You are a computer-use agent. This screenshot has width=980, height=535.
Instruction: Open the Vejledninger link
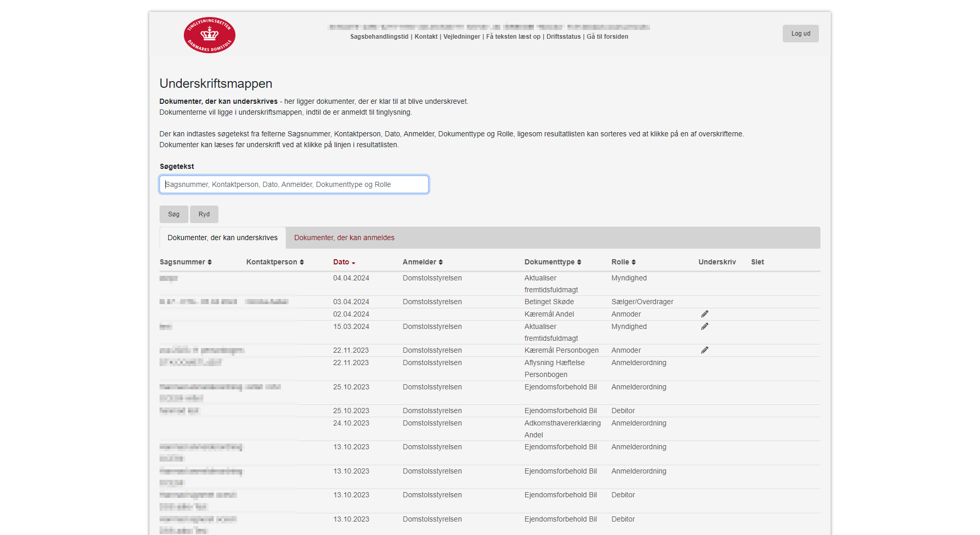tap(462, 37)
